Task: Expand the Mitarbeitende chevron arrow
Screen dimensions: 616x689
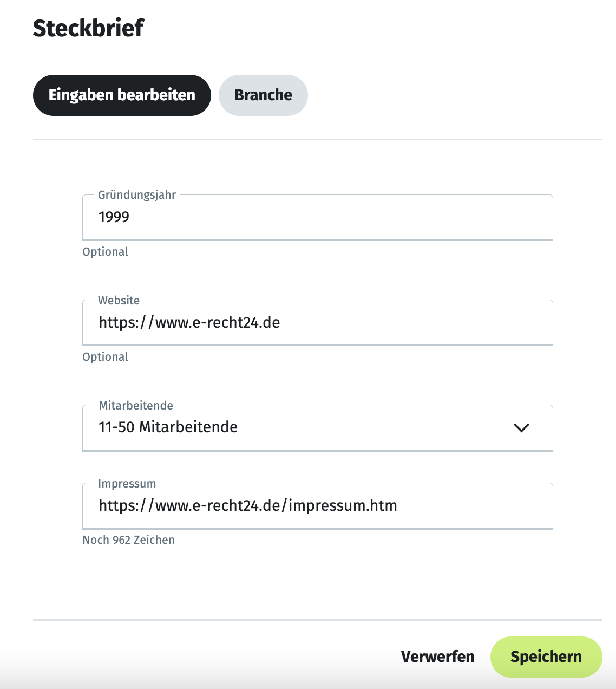Action: click(x=521, y=428)
